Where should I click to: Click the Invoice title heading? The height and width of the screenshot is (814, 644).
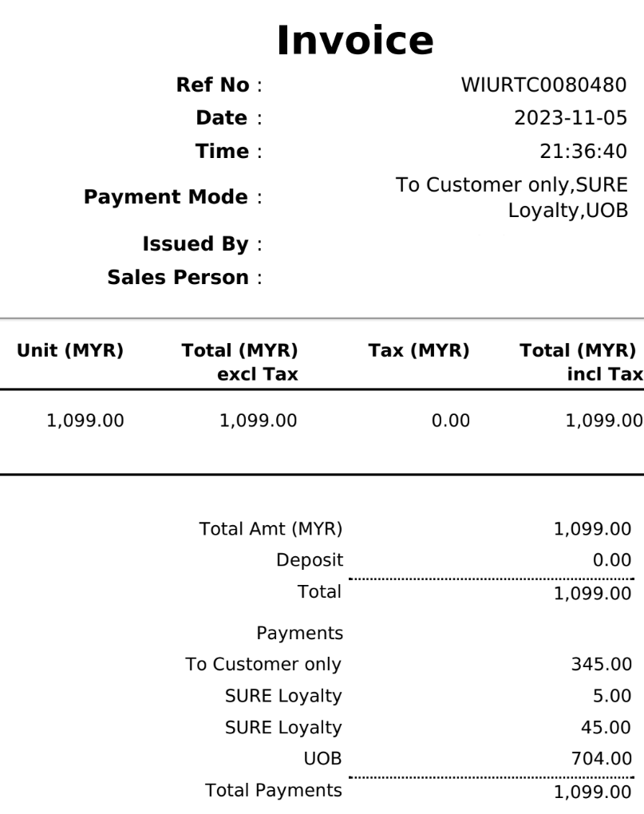pos(355,41)
